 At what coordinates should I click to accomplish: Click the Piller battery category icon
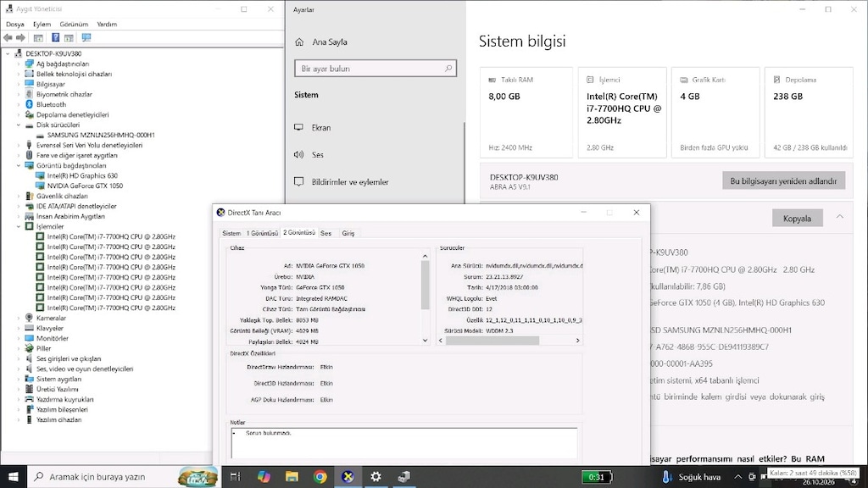(30, 348)
